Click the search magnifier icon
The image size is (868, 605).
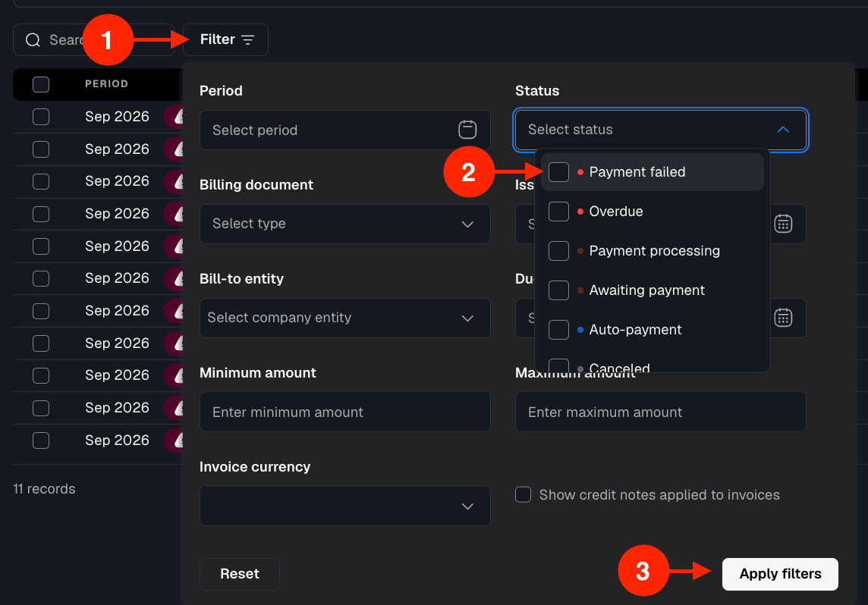point(33,40)
